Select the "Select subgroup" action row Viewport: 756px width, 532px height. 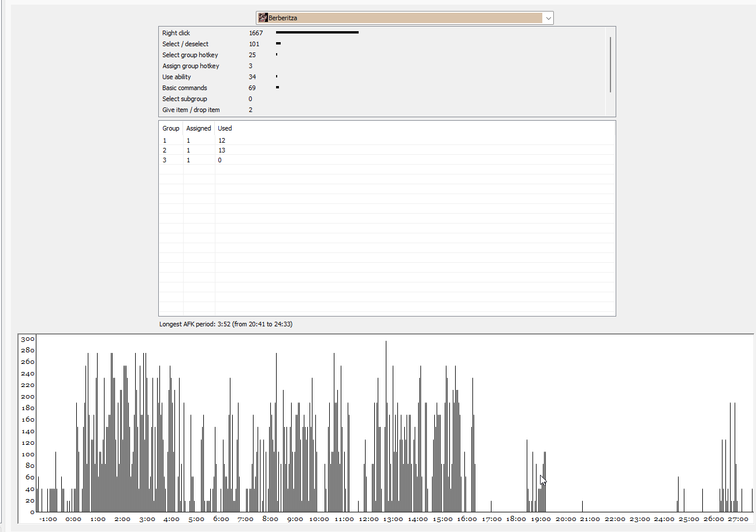(x=382, y=99)
